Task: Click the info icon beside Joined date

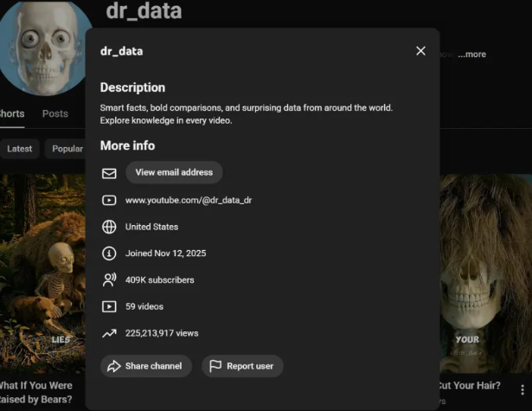Action: [109, 254]
